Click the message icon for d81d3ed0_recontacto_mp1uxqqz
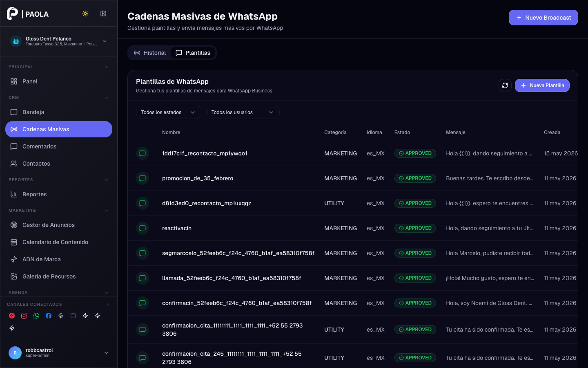This screenshot has height=368, width=588. click(143, 203)
